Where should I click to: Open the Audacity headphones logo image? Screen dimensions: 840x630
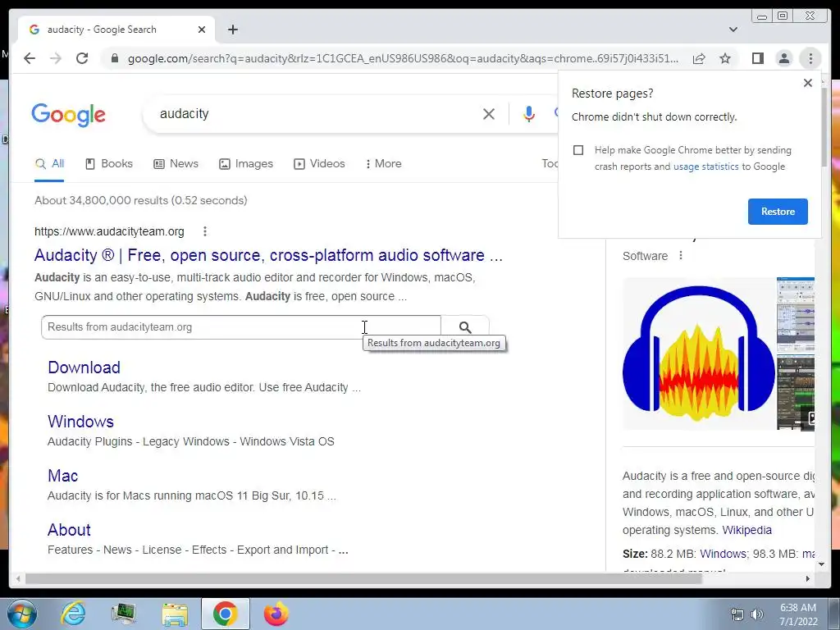coord(699,354)
